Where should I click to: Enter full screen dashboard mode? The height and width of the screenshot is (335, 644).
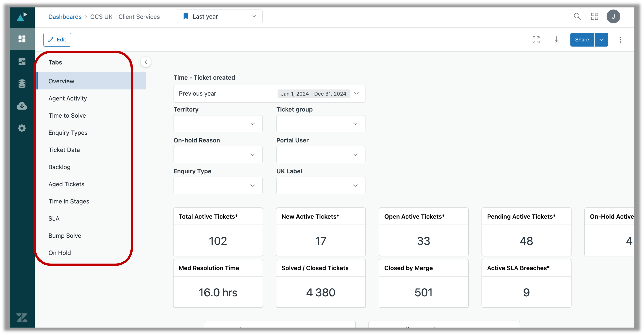536,40
